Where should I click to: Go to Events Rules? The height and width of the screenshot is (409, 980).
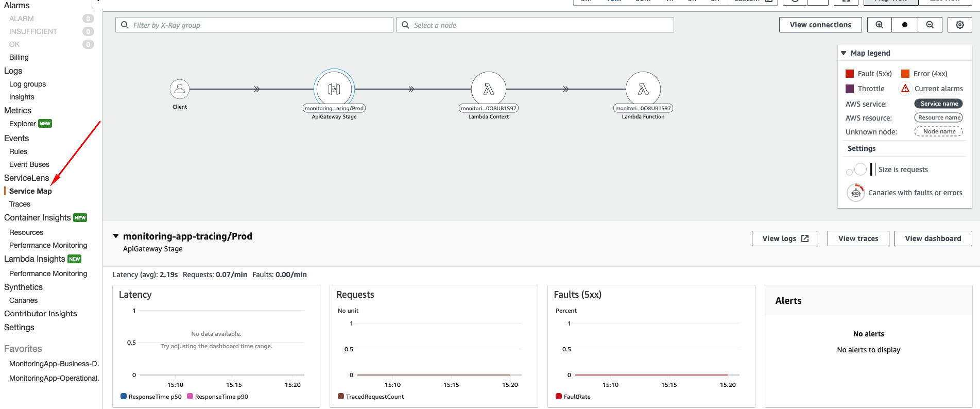[x=18, y=151]
